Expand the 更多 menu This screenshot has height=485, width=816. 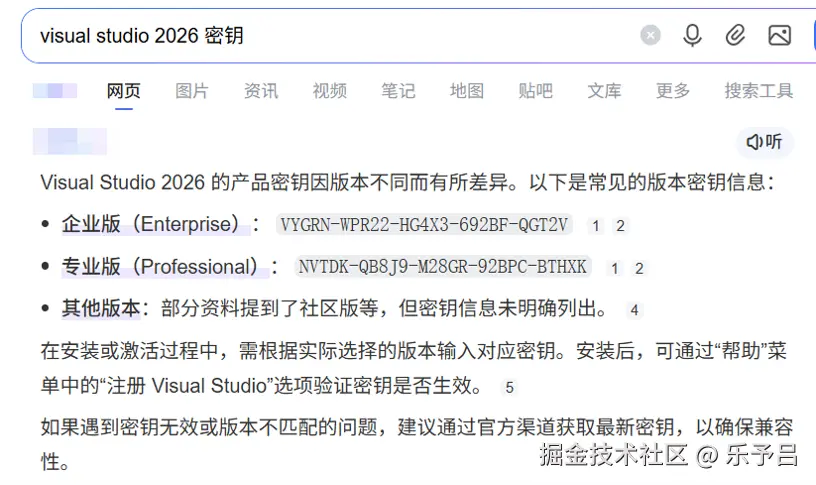point(673,91)
